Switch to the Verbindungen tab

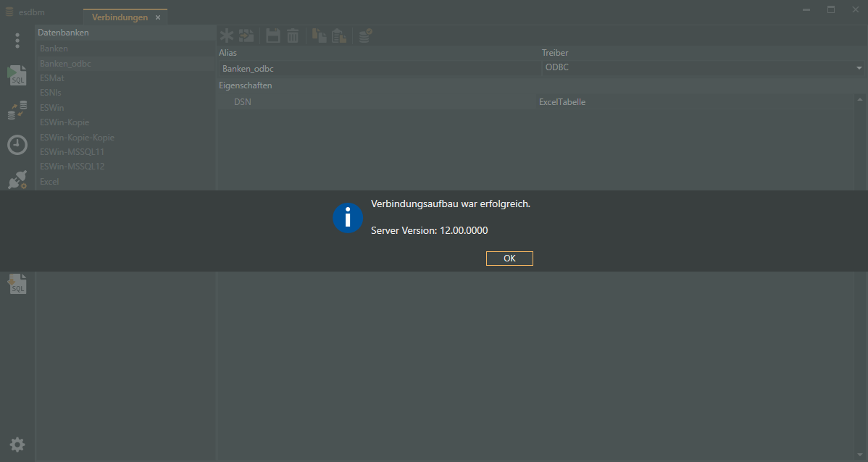120,17
